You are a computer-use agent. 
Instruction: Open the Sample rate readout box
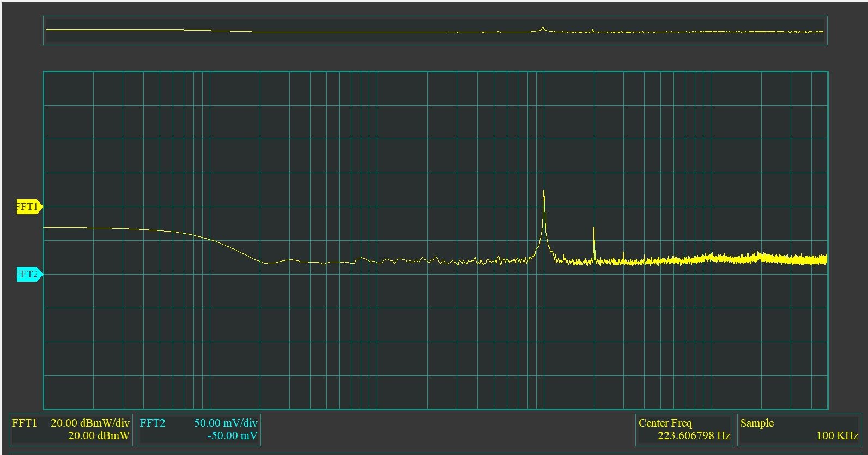coord(799,429)
